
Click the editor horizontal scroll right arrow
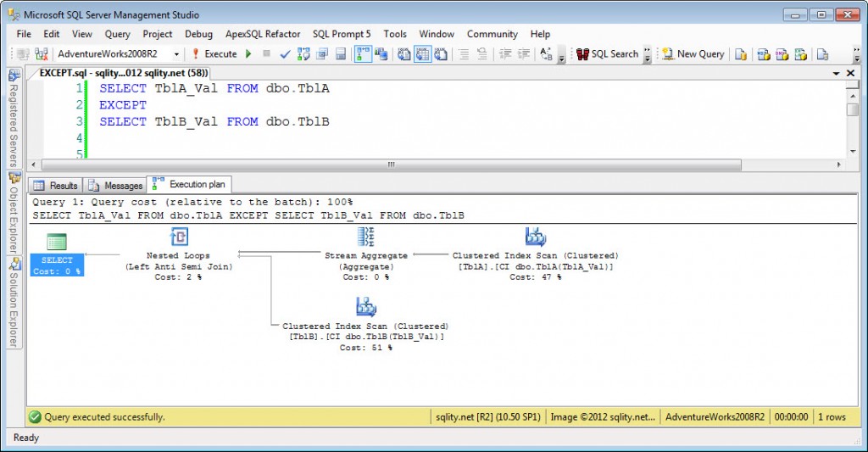[838, 165]
